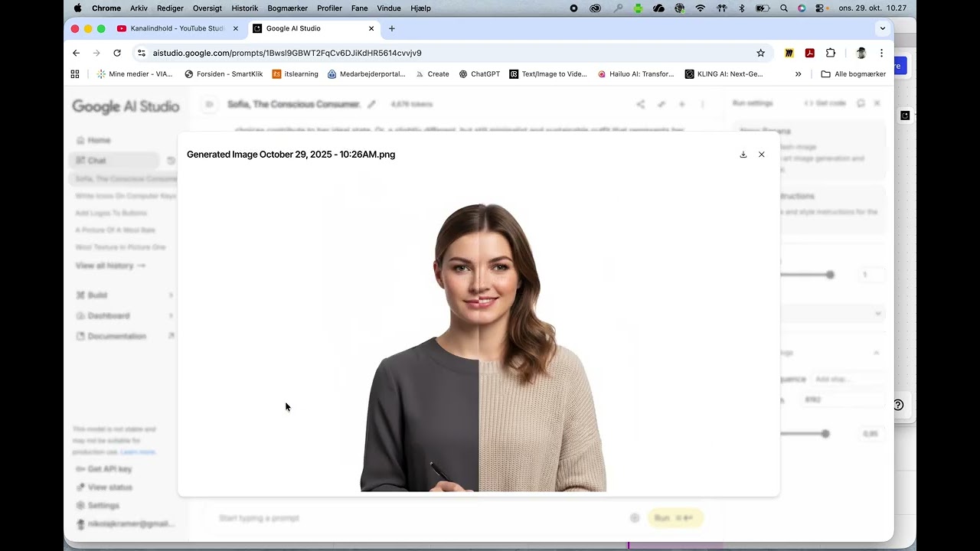The width and height of the screenshot is (980, 551).
Task: Open the Miro extension icon
Action: [789, 53]
